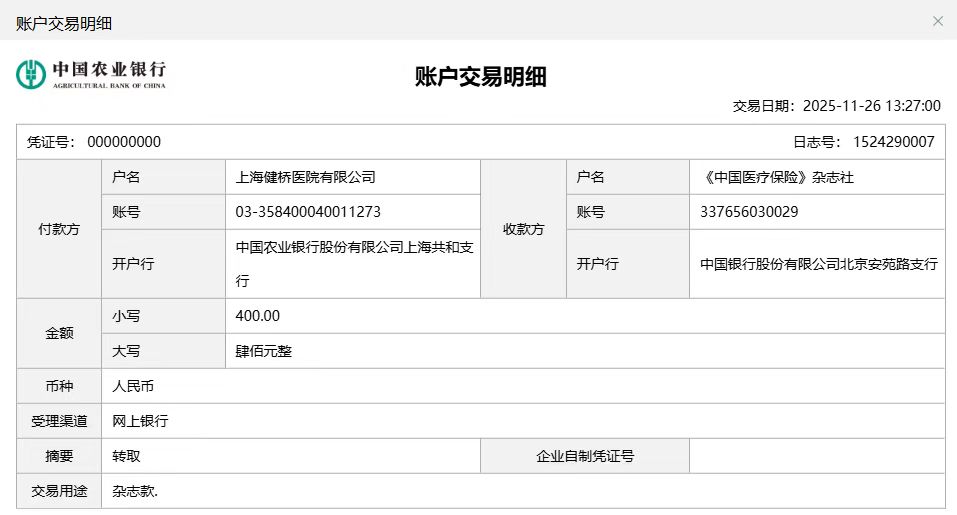Select the log number 1524290007
This screenshot has width=957, height=515.
click(891, 142)
